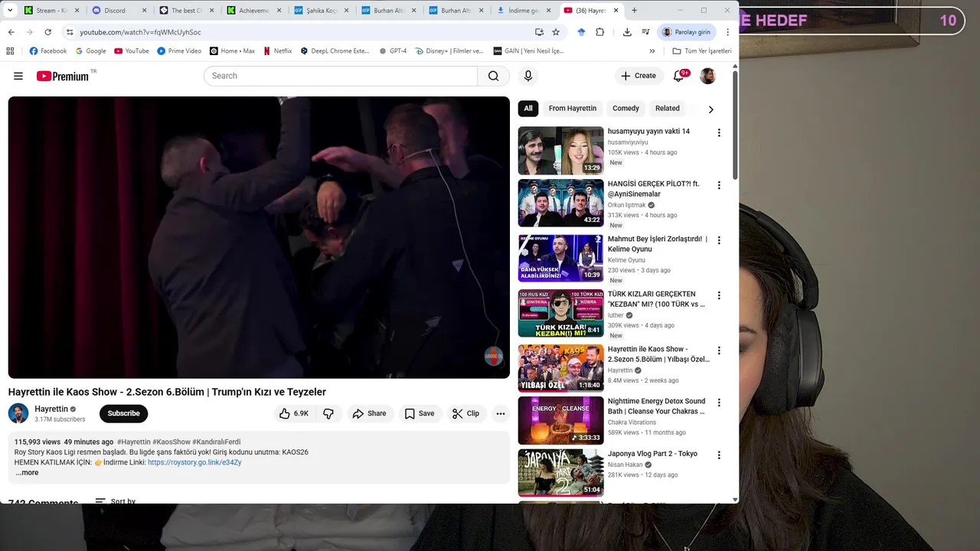The image size is (980, 551).
Task: Click the YouTube search input field
Action: point(341,76)
